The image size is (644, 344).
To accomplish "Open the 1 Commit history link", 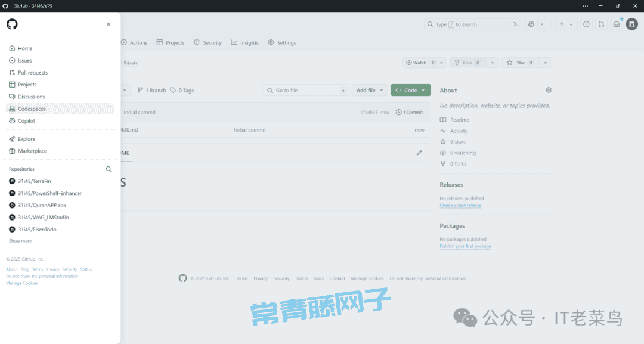I will pyautogui.click(x=410, y=113).
